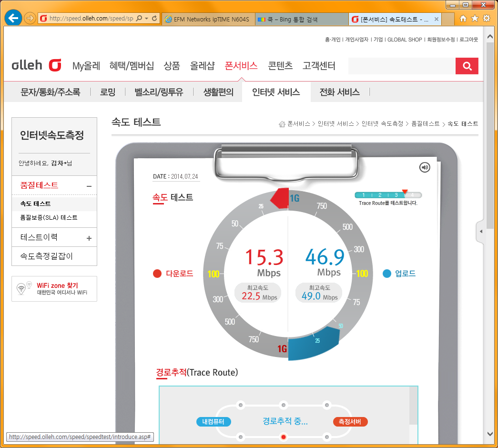Open browser tools gear icon
The image size is (498, 448).
coord(487,19)
